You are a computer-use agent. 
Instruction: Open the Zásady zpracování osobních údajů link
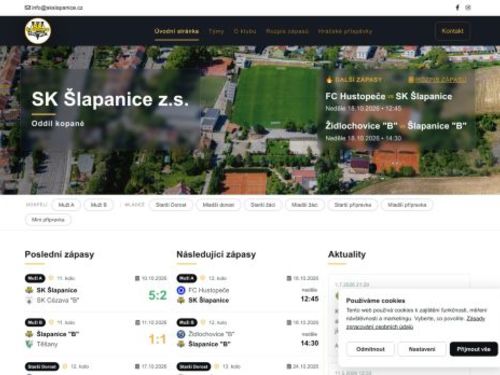point(415,323)
